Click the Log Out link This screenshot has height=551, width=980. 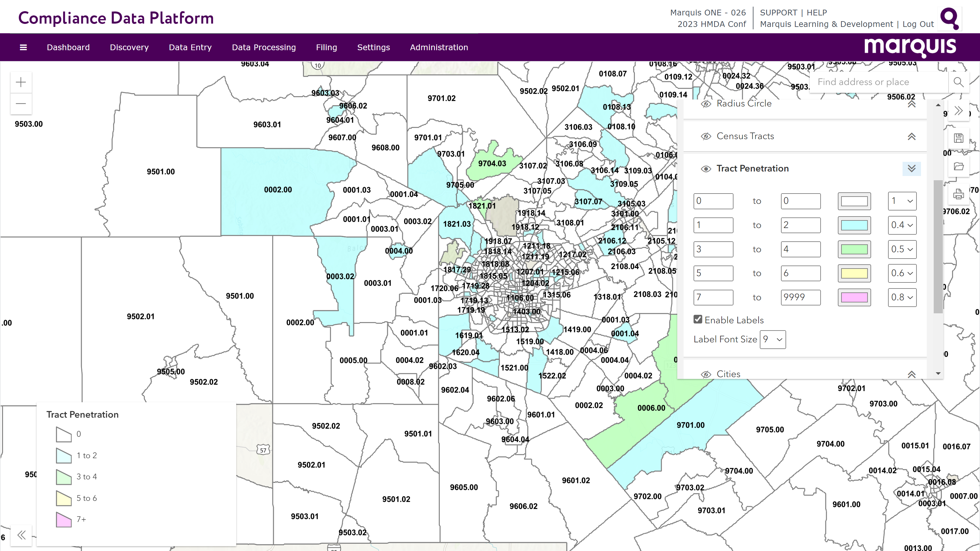(x=918, y=24)
